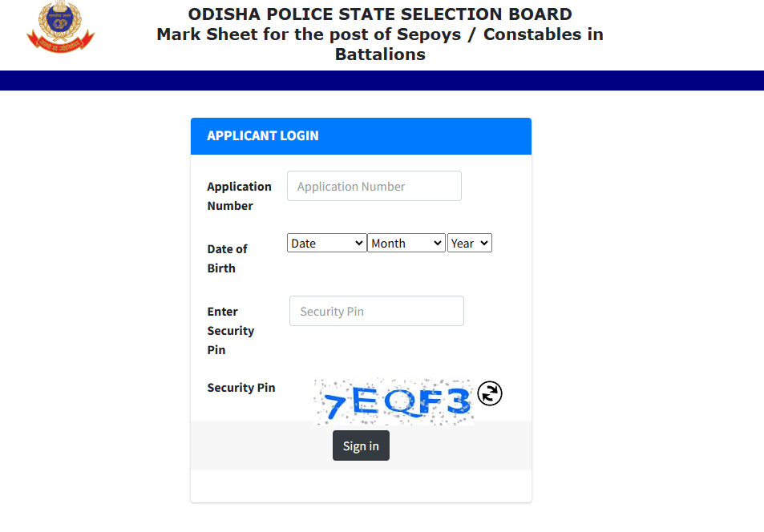Click the APPLICANT LOGIN panel header
Viewport: 764px width, 532px height.
click(x=361, y=136)
